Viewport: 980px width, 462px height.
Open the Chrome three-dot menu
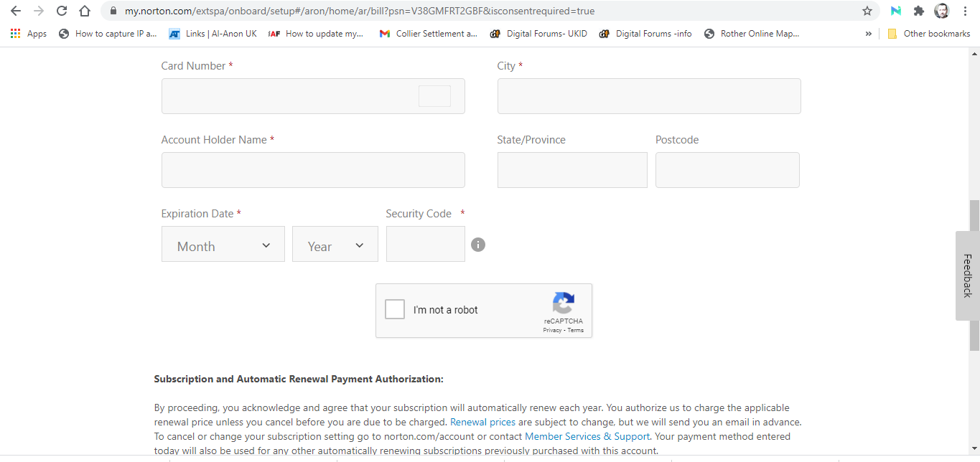[x=964, y=11]
